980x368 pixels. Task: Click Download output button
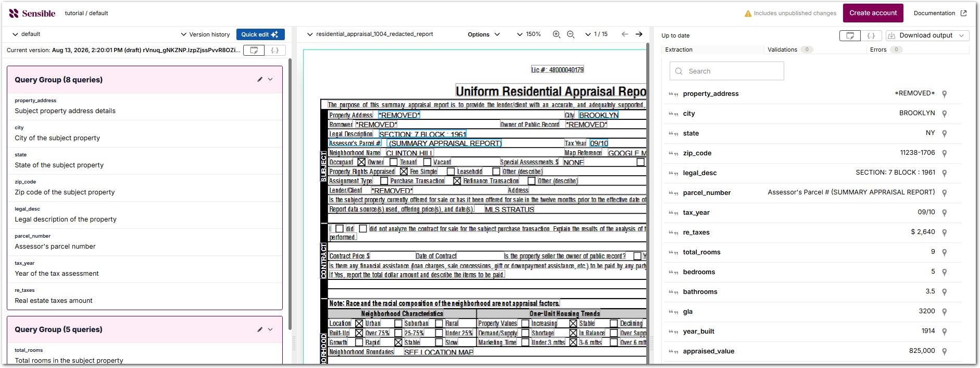coord(927,35)
